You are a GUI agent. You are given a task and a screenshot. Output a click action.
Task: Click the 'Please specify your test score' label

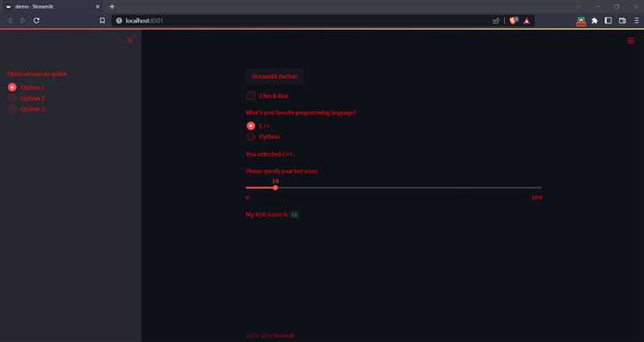(282, 171)
